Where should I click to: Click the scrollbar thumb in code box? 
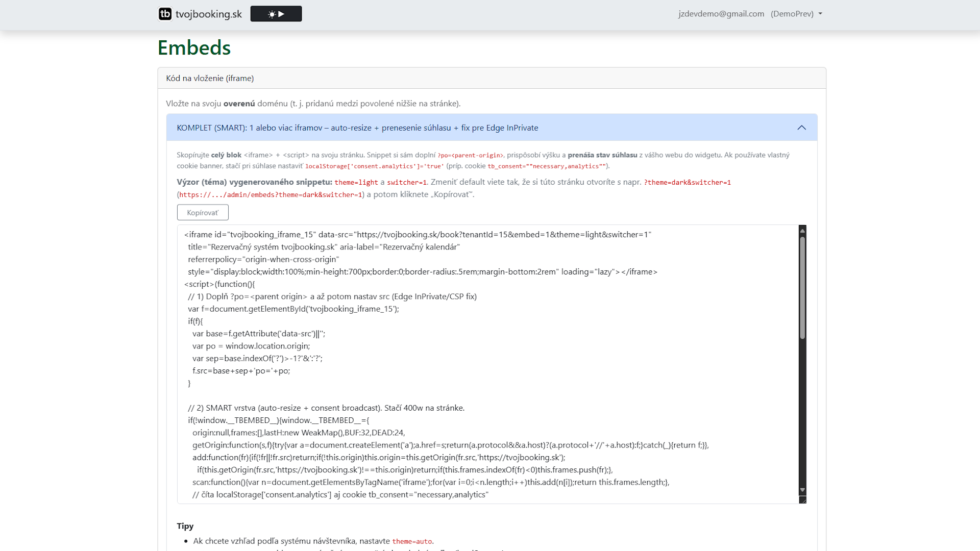click(802, 288)
